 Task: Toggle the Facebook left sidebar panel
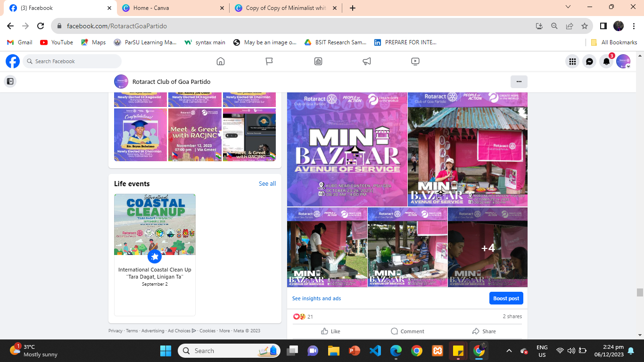point(10,82)
